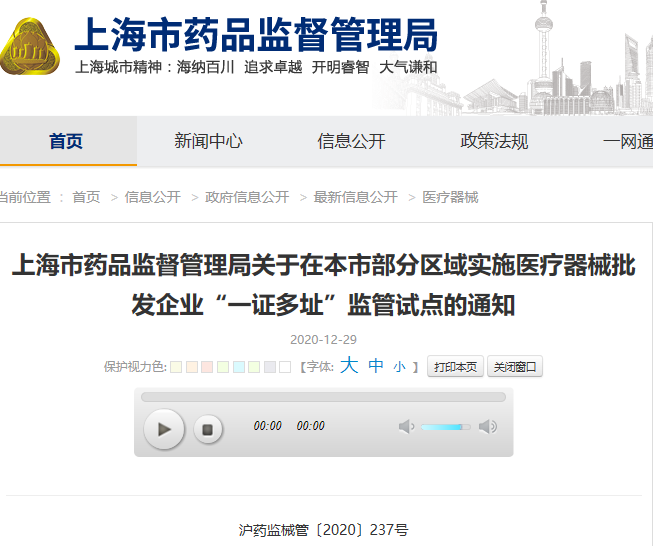Go to 最新信息公开 in the breadcrumb
This screenshot has width=653, height=546.
[355, 197]
